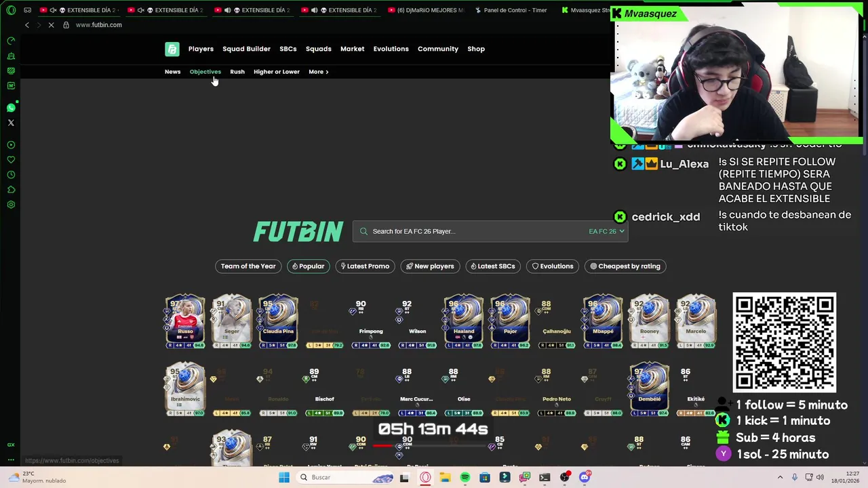
Task: Click the Opera GX taskbar icon
Action: point(425,477)
